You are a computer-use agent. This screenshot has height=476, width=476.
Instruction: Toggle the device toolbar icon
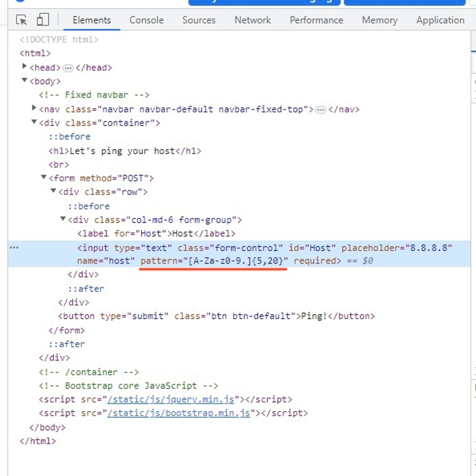pos(43,20)
